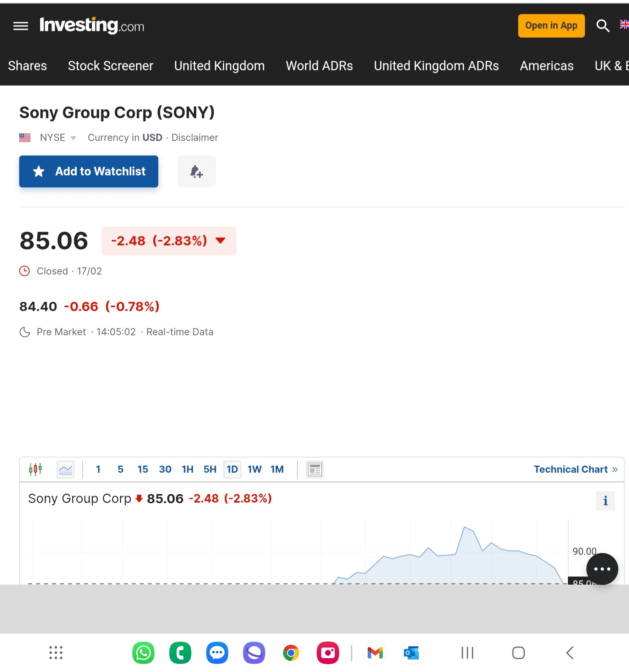Image resolution: width=629 pixels, height=672 pixels.
Task: Open the red camera app
Action: 328,652
